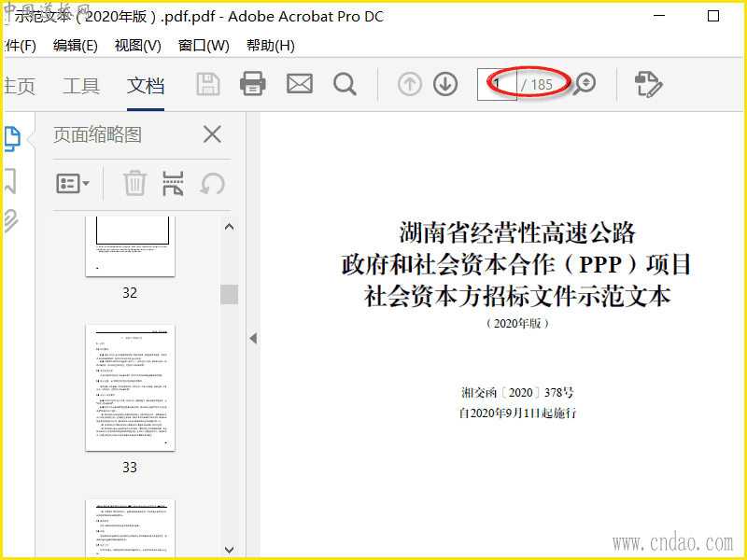Switch to the 文档 tab

146,86
